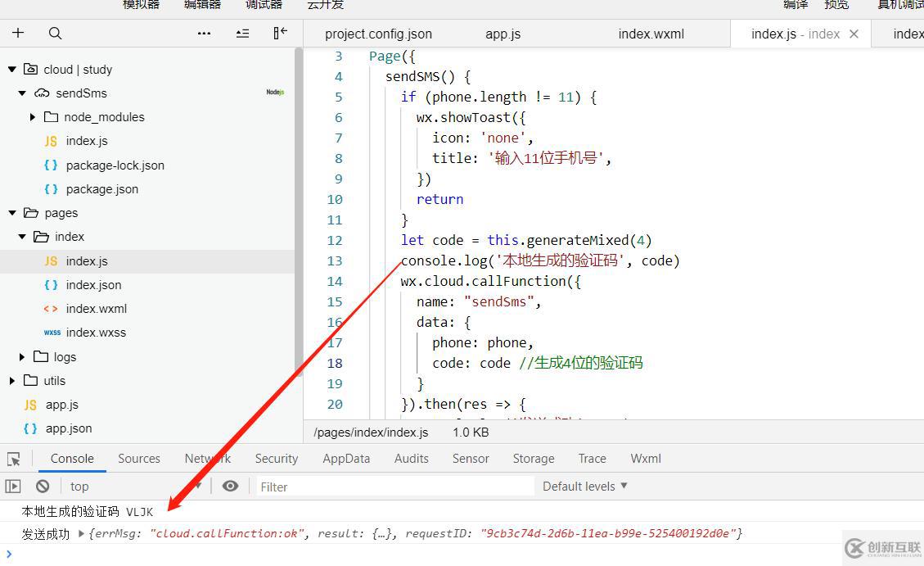924x566 pixels.
Task: Open the Sensor devtools tab
Action: pos(471,459)
